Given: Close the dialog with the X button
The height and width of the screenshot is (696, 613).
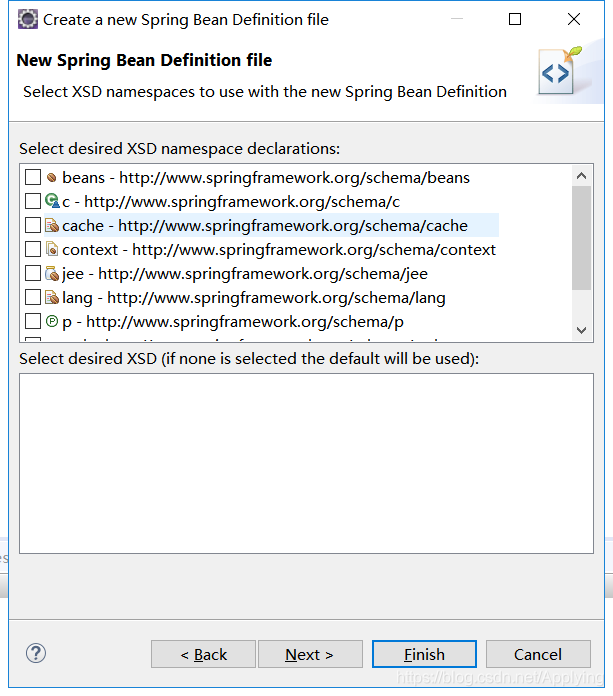Looking at the screenshot, I should click(x=574, y=19).
